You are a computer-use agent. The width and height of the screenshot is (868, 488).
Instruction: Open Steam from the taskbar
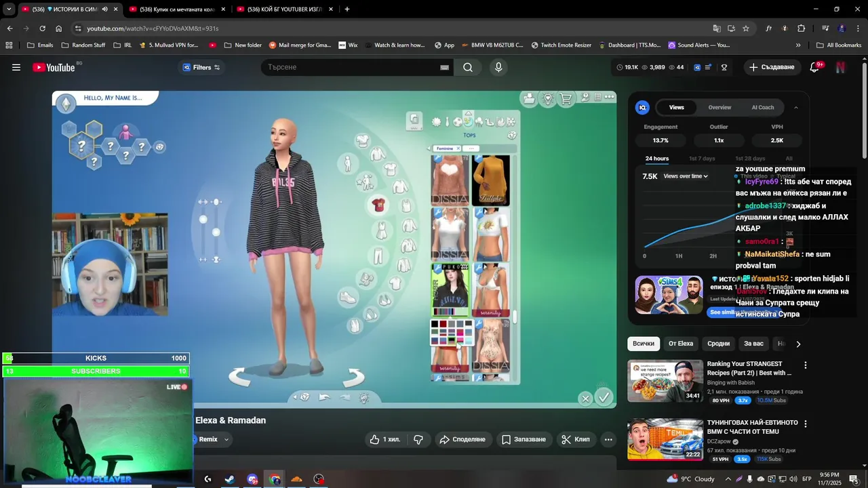tap(230, 479)
